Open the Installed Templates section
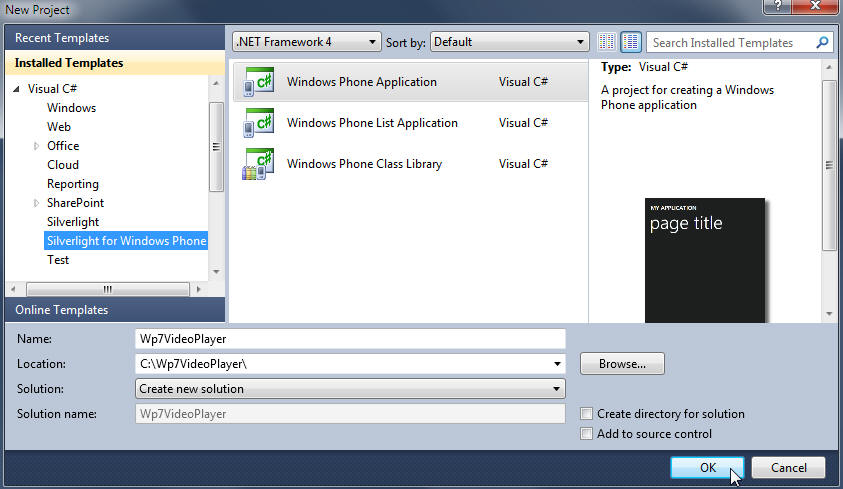The width and height of the screenshot is (843, 489). (115, 63)
